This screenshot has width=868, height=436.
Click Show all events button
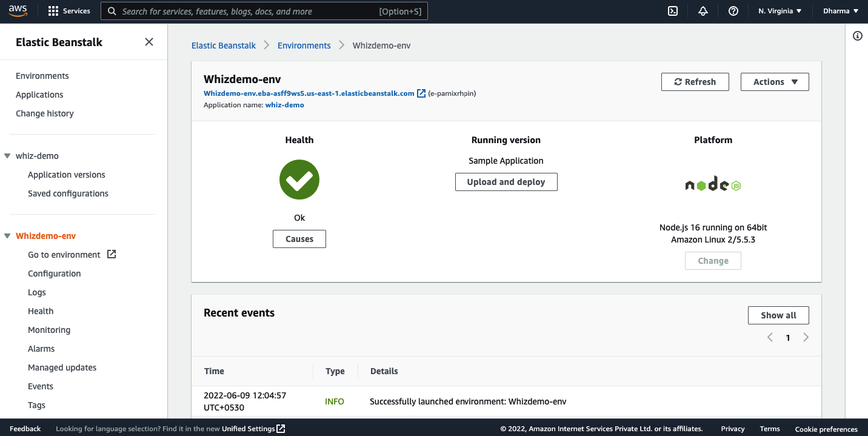(x=778, y=315)
